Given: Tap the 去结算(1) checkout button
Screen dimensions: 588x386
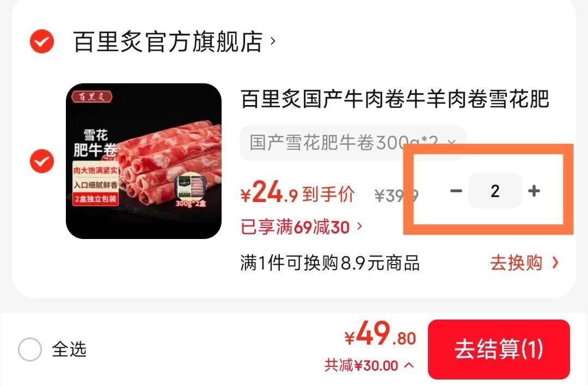Looking at the screenshot, I should tap(499, 349).
